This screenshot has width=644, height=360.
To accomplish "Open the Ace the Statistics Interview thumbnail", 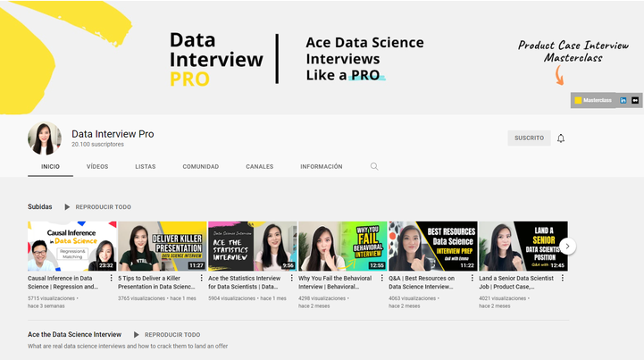I will coord(253,247).
